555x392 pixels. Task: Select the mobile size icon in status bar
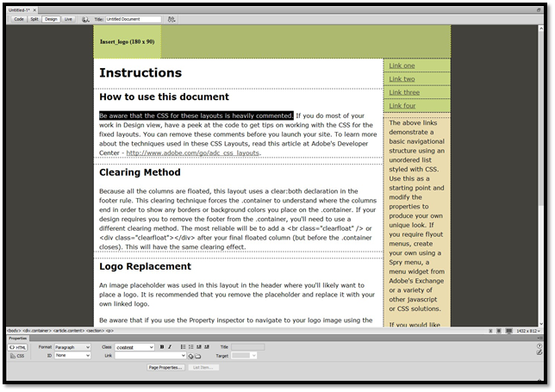[x=490, y=331]
